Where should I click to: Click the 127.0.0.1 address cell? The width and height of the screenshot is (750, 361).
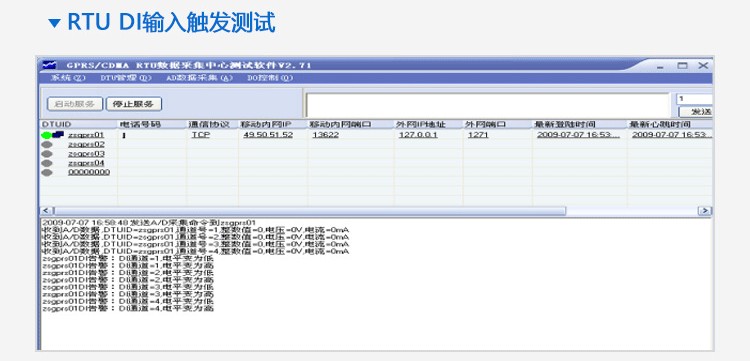click(x=418, y=135)
